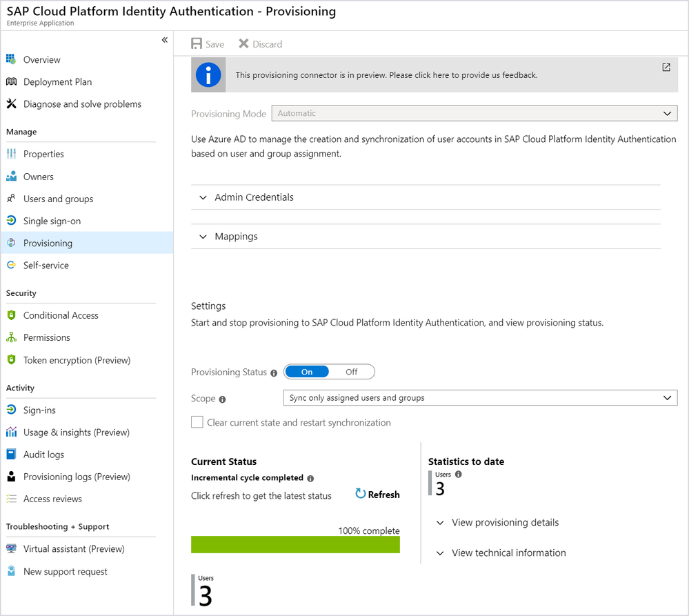Viewport: 689px width, 616px height.
Task: Set Provisioning Status to On
Action: tap(307, 372)
